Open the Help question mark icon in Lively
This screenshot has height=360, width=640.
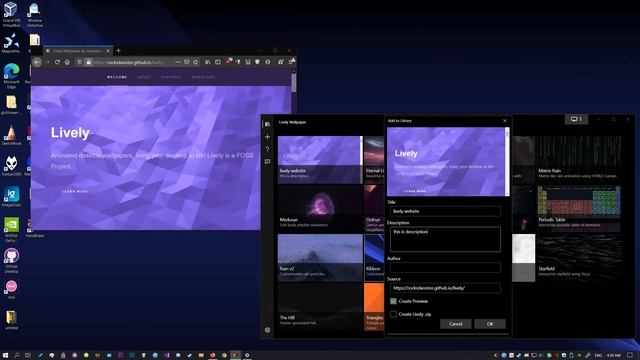point(267,149)
